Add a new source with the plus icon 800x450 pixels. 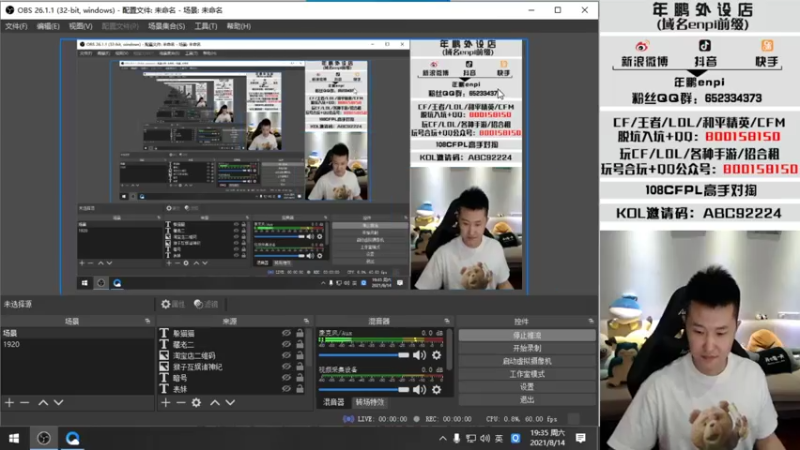coord(165,403)
